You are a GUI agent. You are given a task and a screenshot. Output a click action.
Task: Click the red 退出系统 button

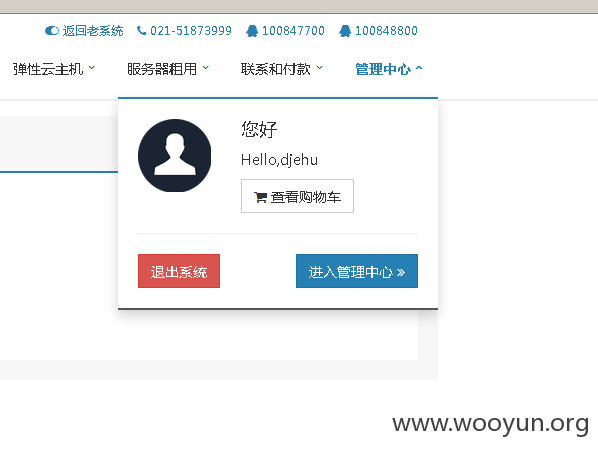click(x=179, y=271)
